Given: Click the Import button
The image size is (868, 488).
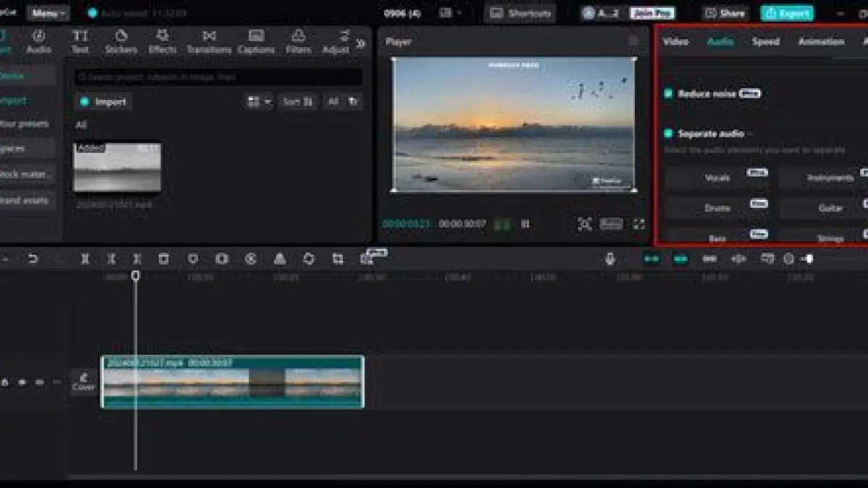Looking at the screenshot, I should pos(103,102).
